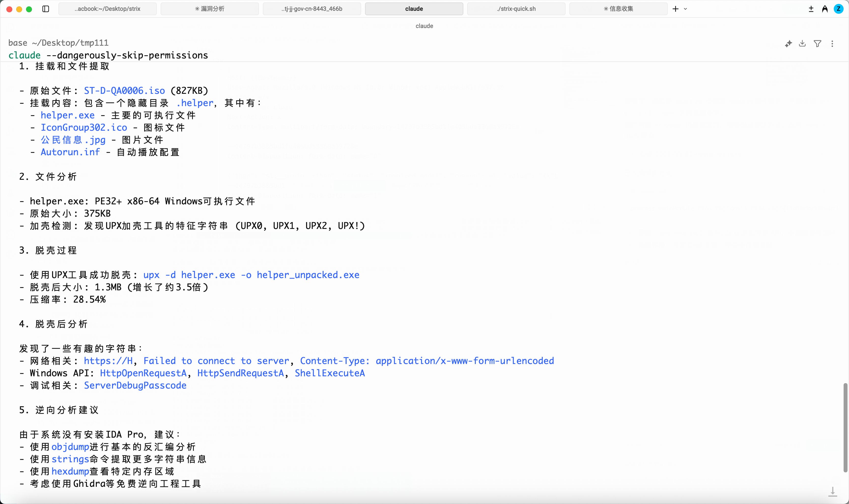Toggle the sidebar panel icon
849x504 pixels.
46,9
